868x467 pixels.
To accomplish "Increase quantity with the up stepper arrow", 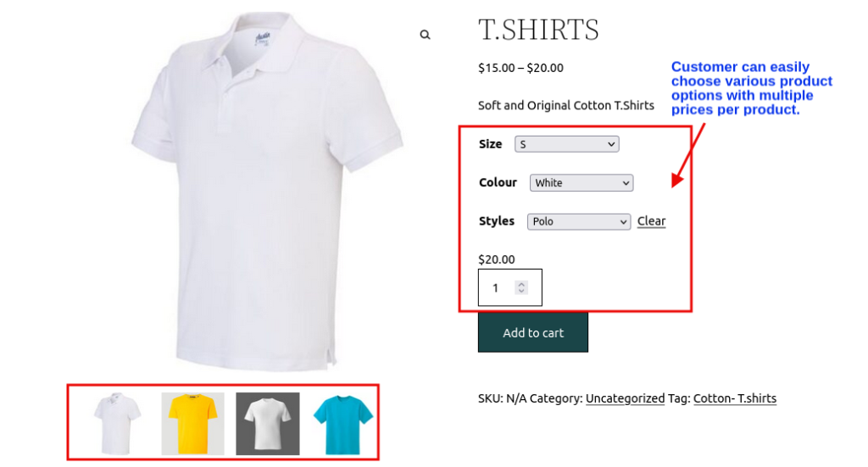I will click(521, 285).
